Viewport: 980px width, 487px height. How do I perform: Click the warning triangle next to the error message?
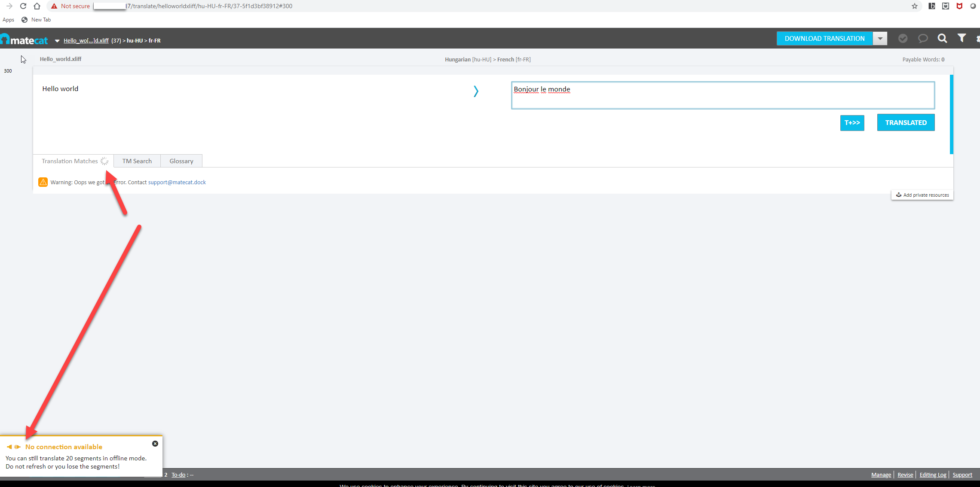point(43,182)
